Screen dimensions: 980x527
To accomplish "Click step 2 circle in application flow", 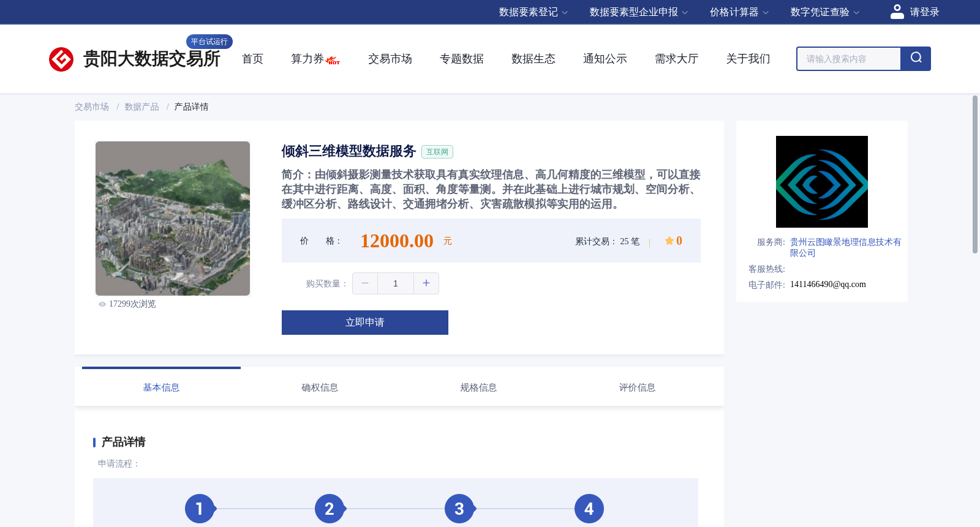I will [x=329, y=509].
